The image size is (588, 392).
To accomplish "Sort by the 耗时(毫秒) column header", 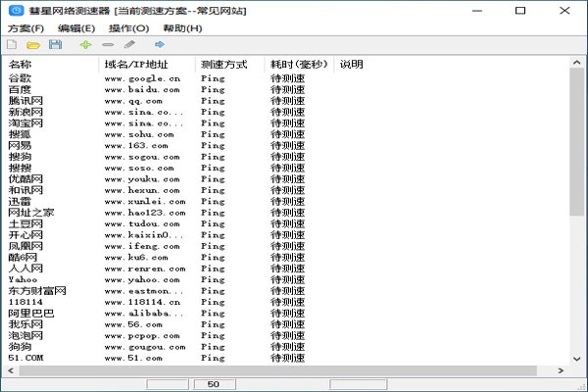I will tap(299, 65).
